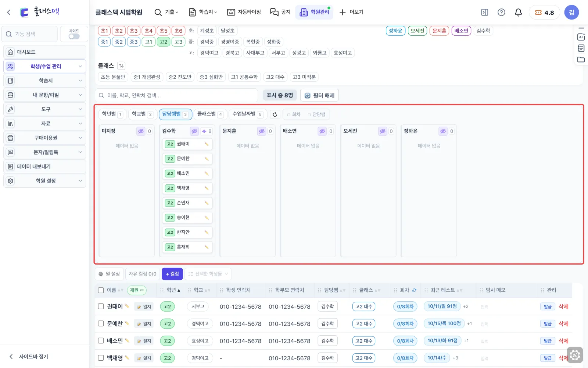Open the help question mark icon

[x=501, y=12]
